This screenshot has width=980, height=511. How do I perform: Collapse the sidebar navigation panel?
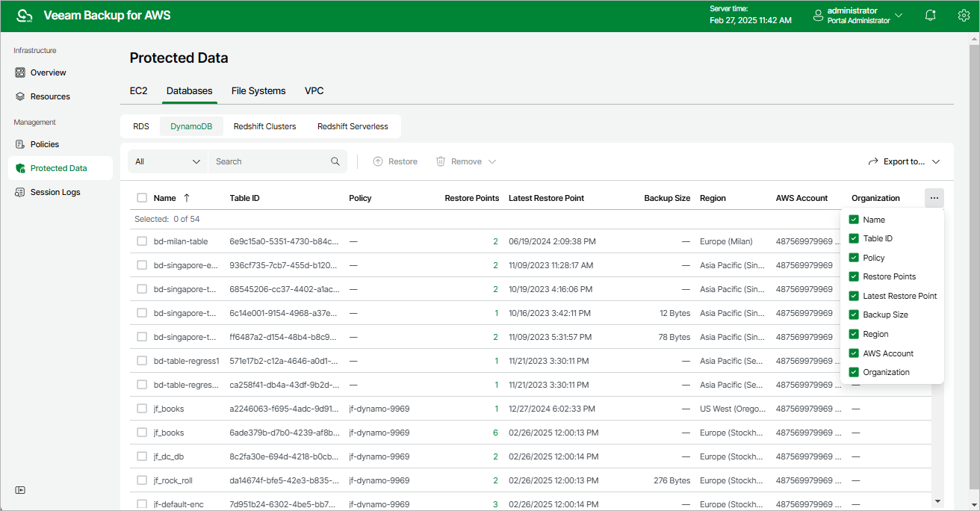coord(20,490)
